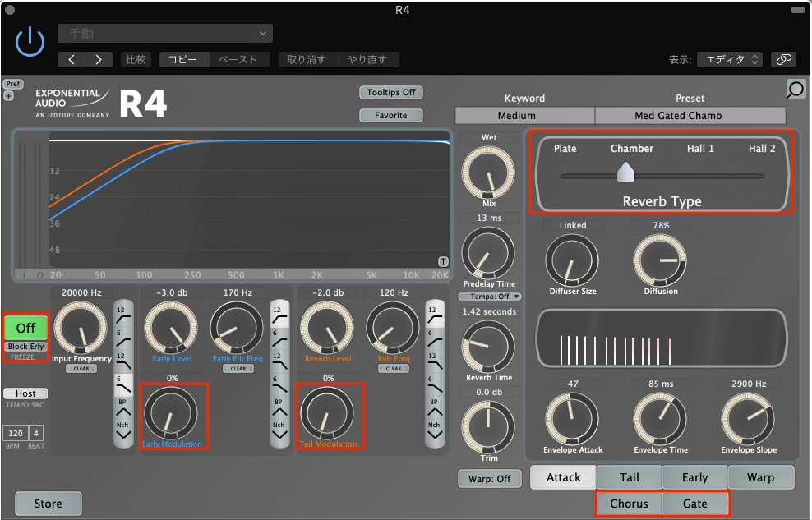The image size is (812, 520).
Task: Open the Preset Med Gated Chamb selector
Action: click(690, 115)
